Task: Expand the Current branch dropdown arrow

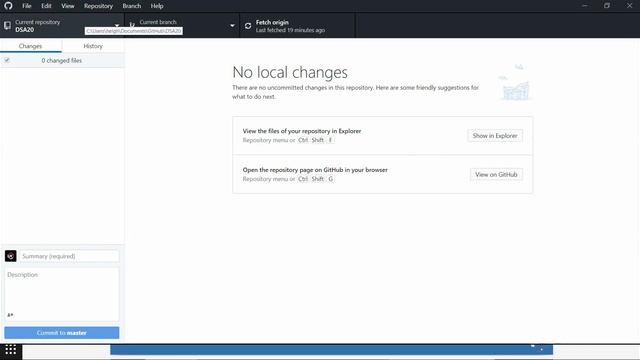Action: pos(232,26)
